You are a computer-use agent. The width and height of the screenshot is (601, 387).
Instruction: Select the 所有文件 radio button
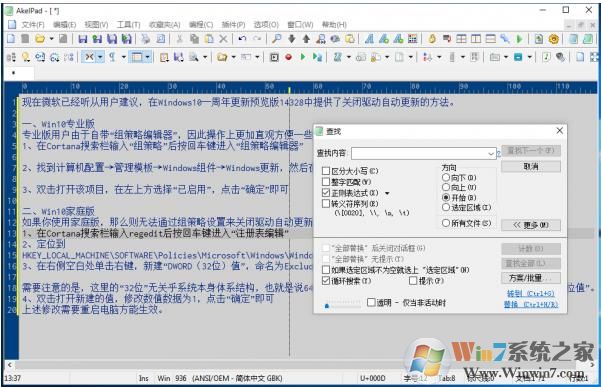[446, 223]
